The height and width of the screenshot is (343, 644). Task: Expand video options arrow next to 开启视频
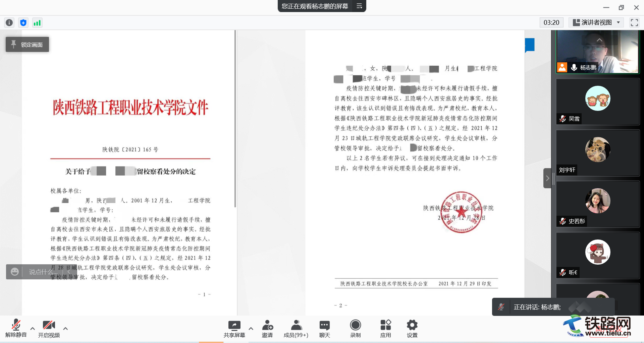point(65,329)
